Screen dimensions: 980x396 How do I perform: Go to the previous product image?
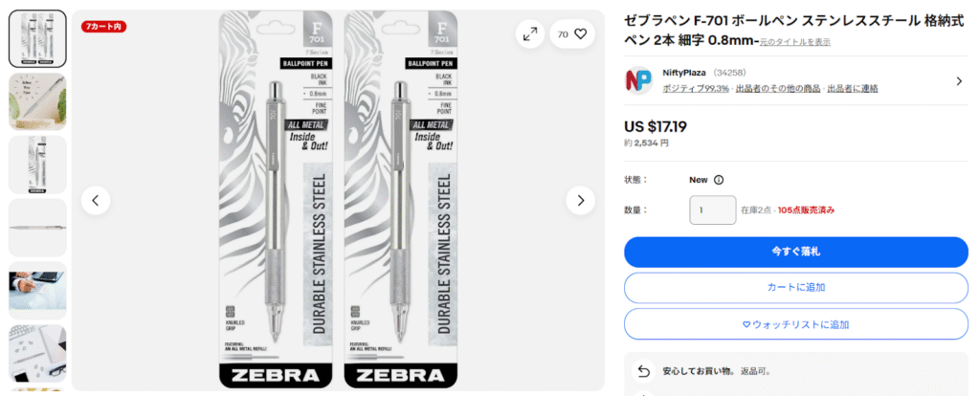(x=96, y=200)
